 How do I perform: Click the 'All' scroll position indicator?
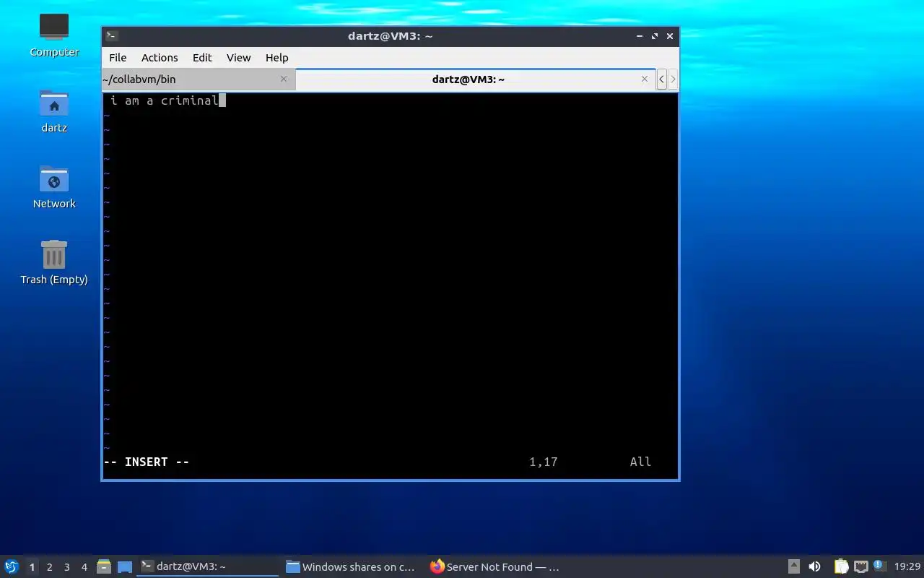[x=640, y=462]
